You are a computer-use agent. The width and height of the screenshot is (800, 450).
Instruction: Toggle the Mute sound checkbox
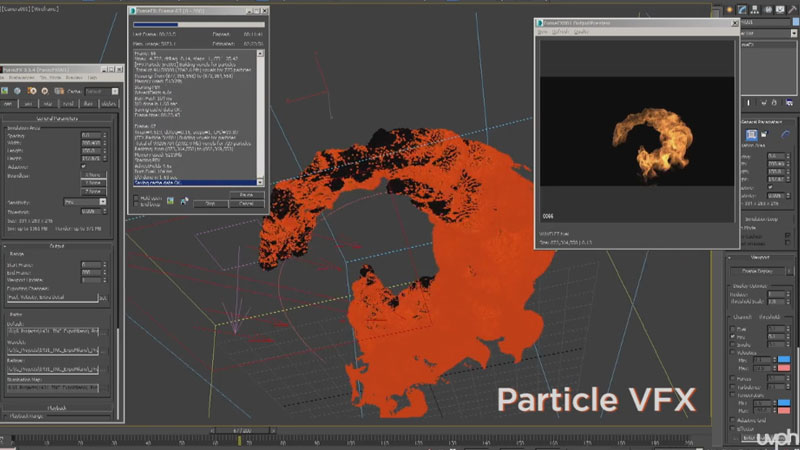(137, 198)
